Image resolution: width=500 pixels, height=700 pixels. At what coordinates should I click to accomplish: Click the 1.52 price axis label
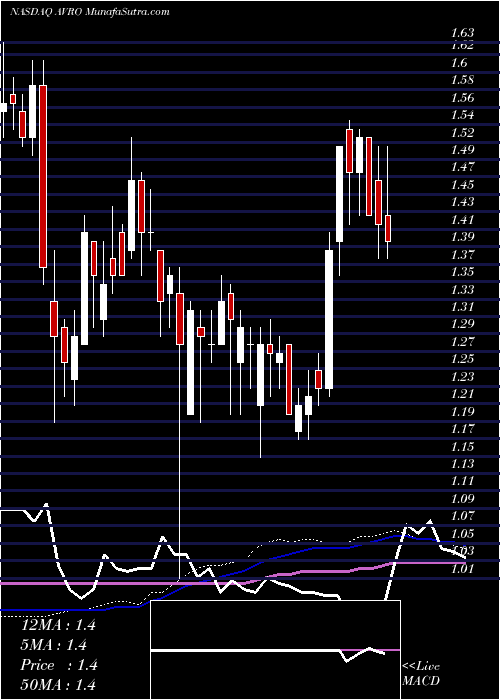tap(462, 133)
